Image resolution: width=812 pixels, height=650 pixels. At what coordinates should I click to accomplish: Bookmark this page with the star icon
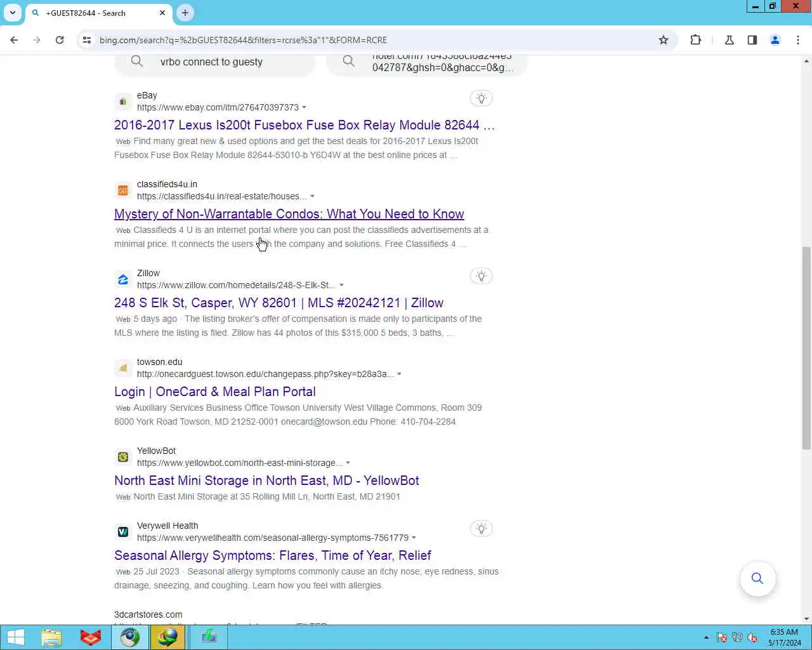(664, 40)
